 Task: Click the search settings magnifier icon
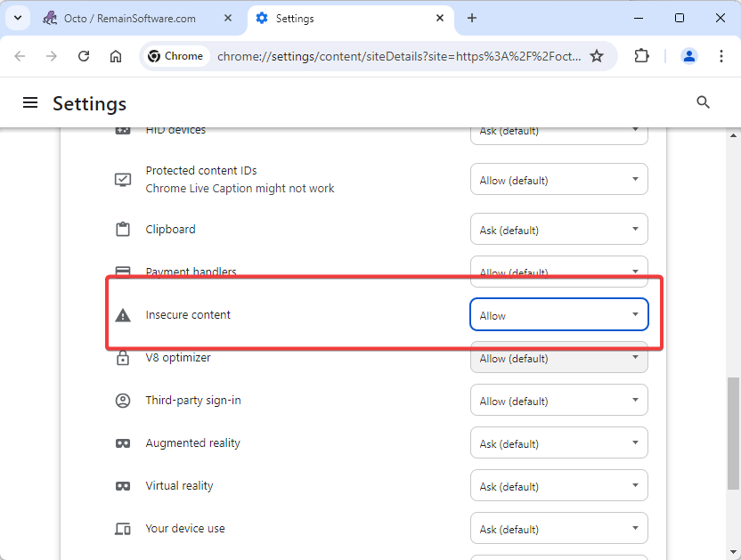[703, 102]
